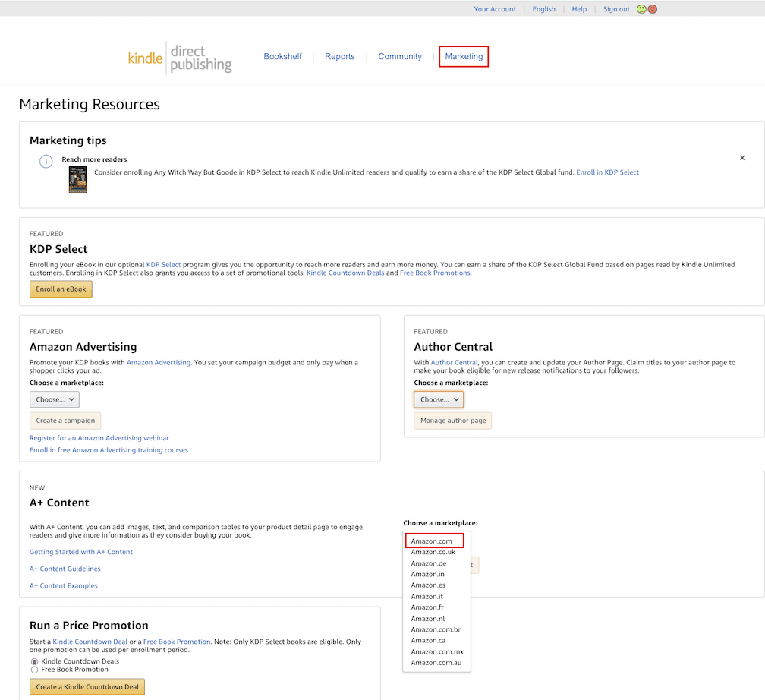Choose Amazon.com.mx from the marketplace list
Viewport: 765px width, 700px height.
(x=437, y=651)
